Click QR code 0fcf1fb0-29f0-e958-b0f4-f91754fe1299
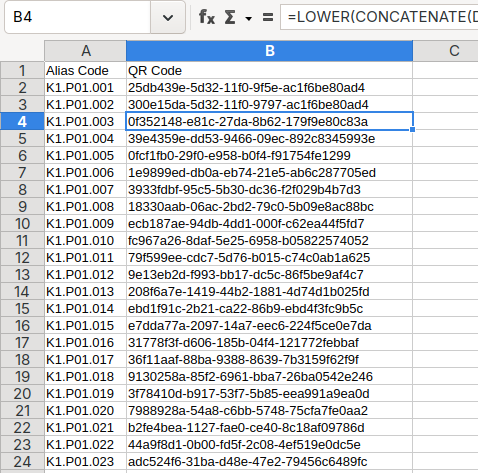The height and width of the screenshot is (473, 478). (x=270, y=156)
